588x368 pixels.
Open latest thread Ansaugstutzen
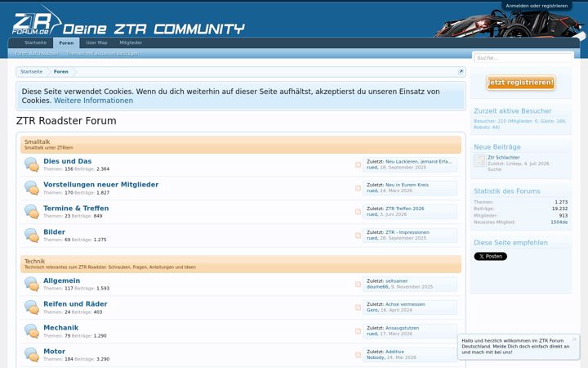click(x=403, y=328)
